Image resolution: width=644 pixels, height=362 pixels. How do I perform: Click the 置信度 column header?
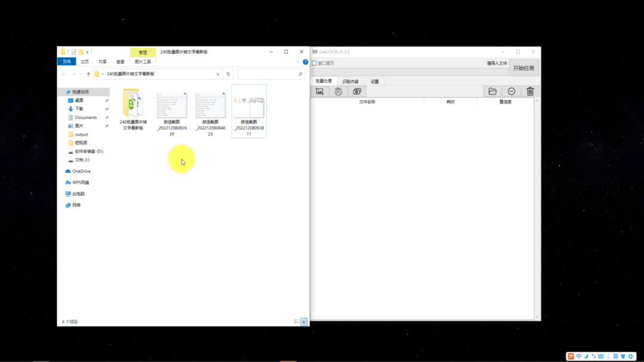click(505, 102)
